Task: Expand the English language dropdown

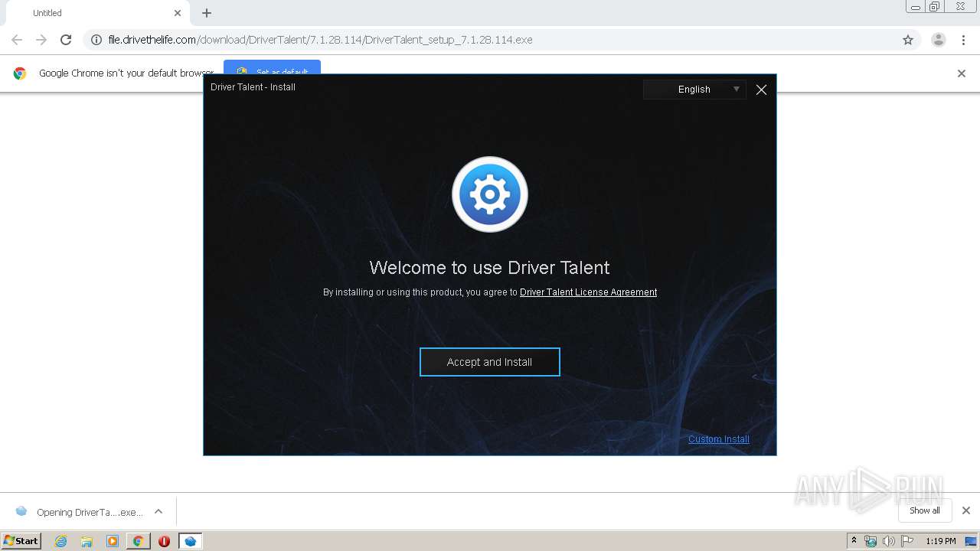Action: [x=694, y=90]
